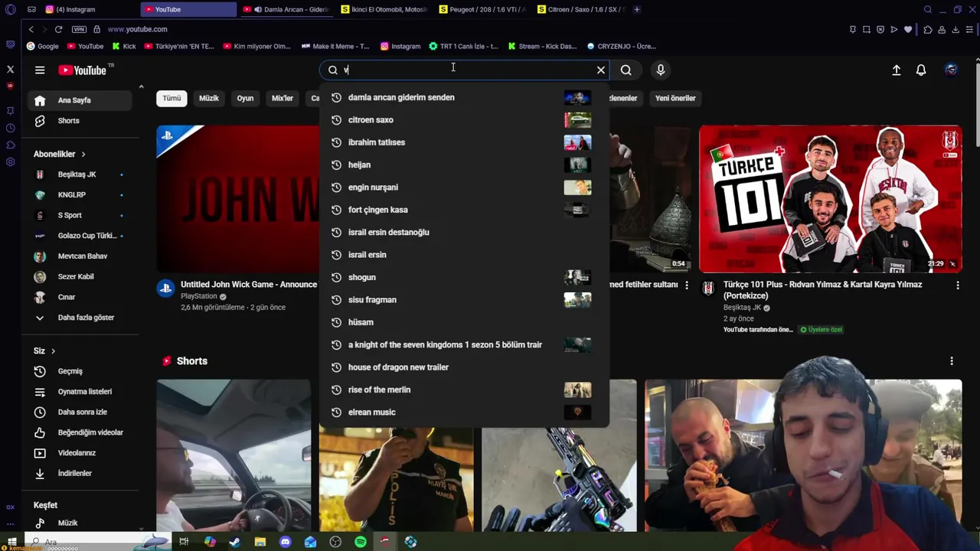
Task: Open the notifications bell
Action: pyautogui.click(x=921, y=70)
